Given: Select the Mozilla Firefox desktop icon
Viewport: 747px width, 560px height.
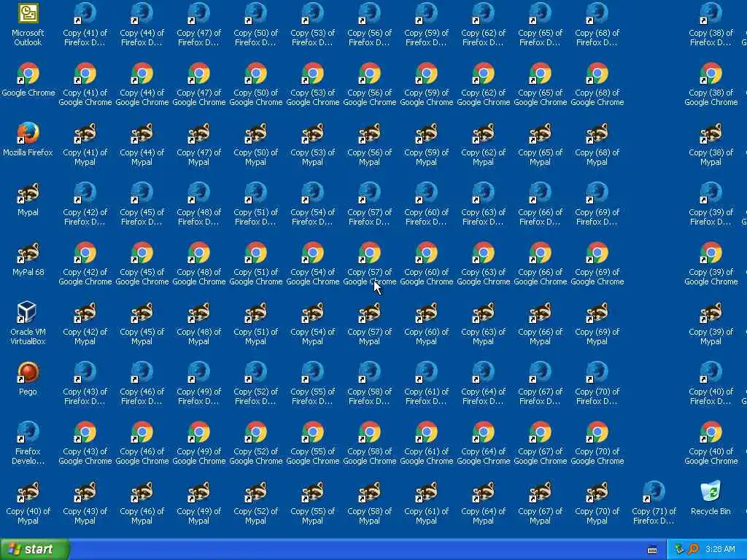Looking at the screenshot, I should click(28, 133).
